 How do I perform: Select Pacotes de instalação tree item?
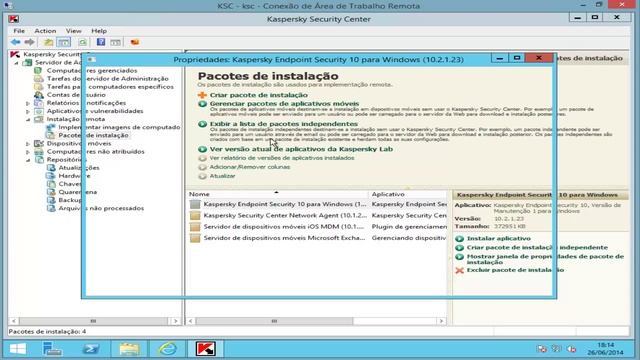[x=93, y=135]
